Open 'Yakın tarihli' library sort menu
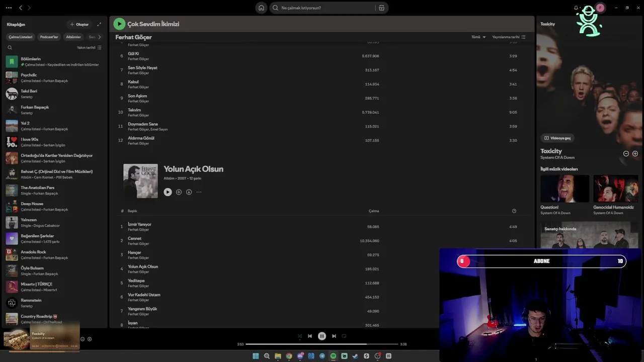The height and width of the screenshot is (362, 644). coord(89,47)
